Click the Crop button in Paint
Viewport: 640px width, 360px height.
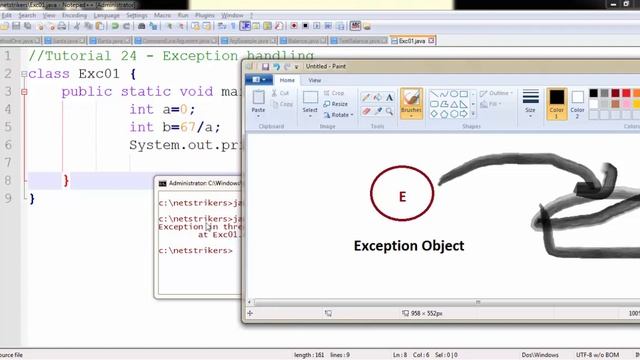(334, 93)
